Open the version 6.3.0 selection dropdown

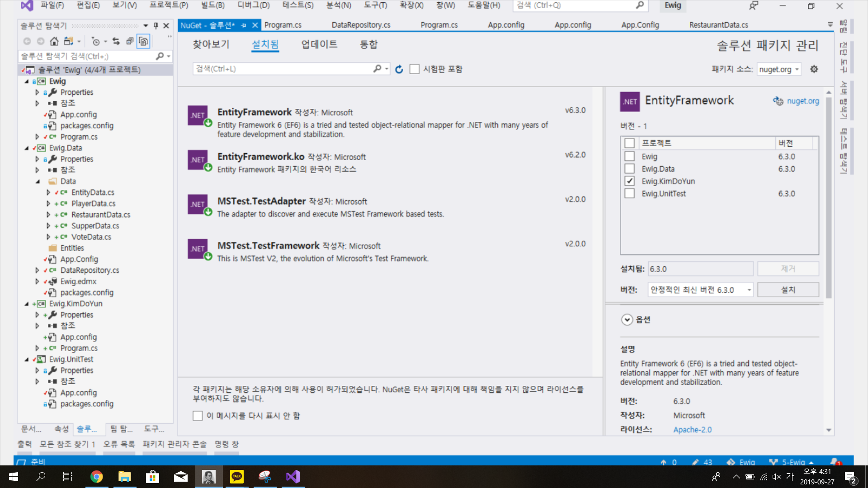pyautogui.click(x=700, y=290)
